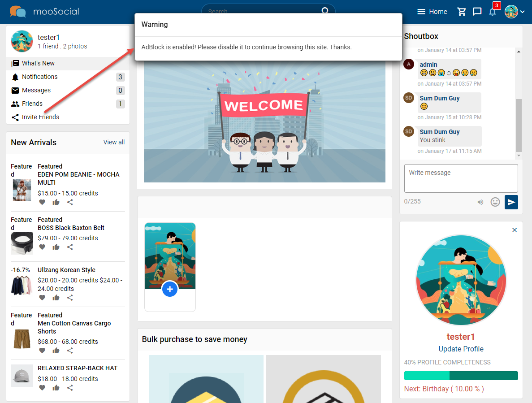Screen dimensions: 532x403
Task: Click Sum Dum Guy on 'You stink' message
Action: click(x=439, y=132)
